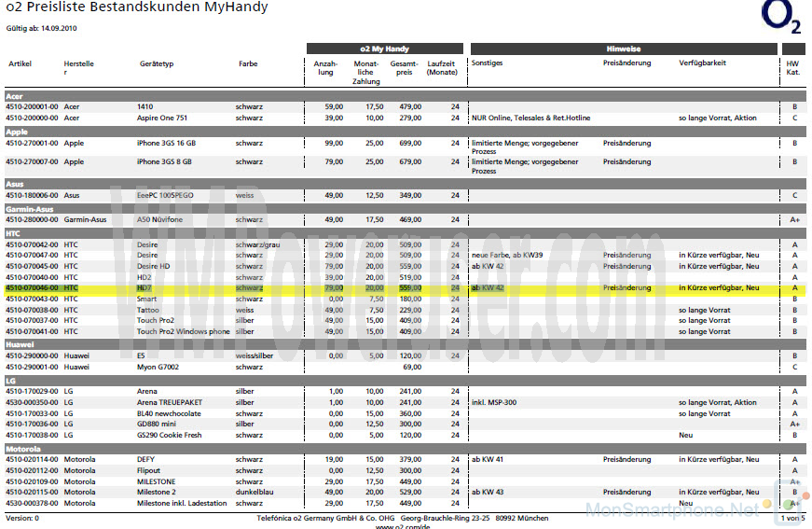This screenshot has height=529, width=812.
Task: Click the iPhone 3GS 16 GB entry
Action: (x=166, y=143)
